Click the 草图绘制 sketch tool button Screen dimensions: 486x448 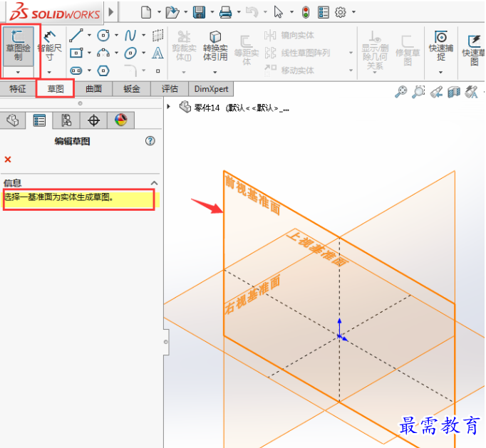[18, 46]
